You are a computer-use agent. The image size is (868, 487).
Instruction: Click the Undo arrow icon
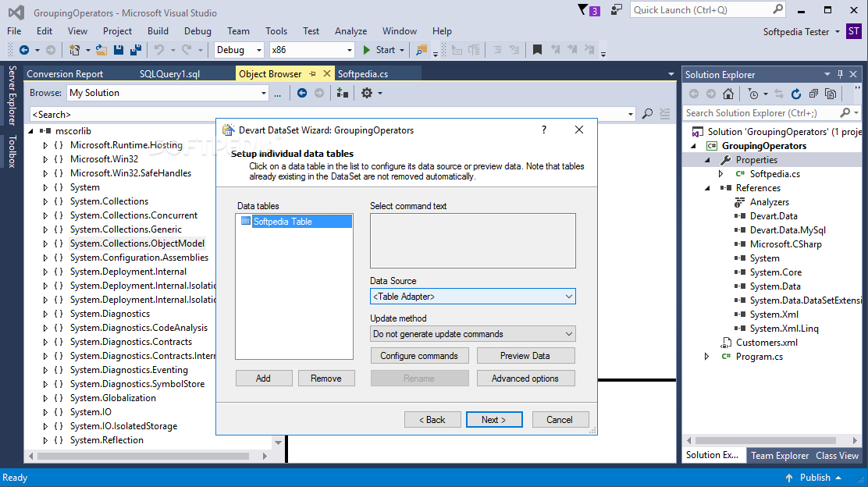coord(159,50)
